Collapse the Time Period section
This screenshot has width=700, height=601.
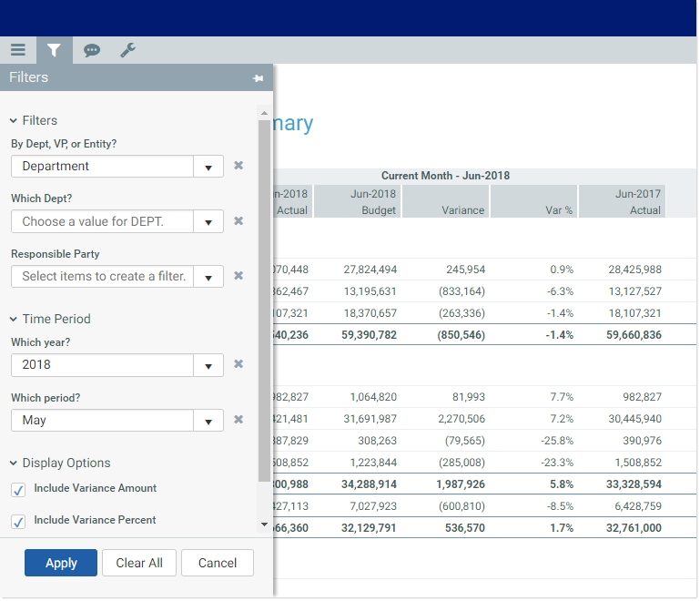(14, 320)
